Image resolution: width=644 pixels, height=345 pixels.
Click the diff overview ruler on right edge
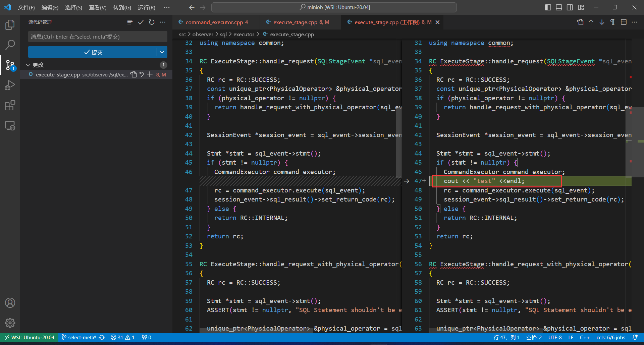(639, 186)
